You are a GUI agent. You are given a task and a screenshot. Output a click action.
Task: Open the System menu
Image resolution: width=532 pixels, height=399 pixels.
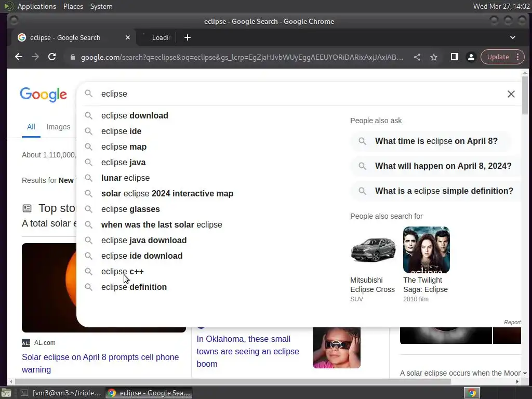[x=101, y=6]
